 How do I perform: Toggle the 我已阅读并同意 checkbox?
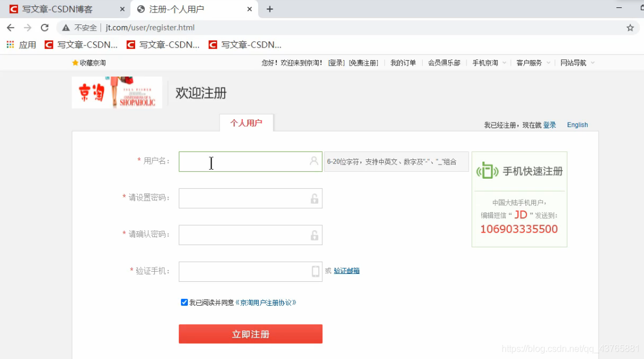click(x=184, y=302)
